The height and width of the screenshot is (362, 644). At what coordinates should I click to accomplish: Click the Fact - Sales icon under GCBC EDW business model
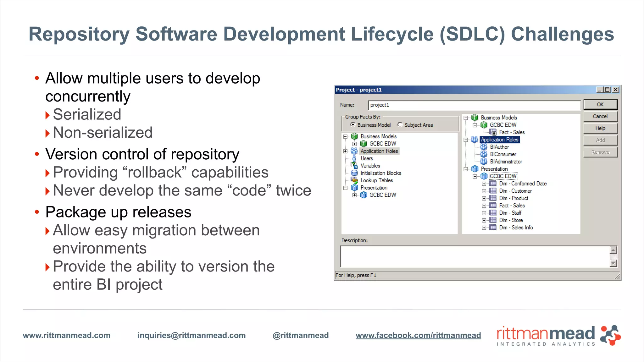(493, 132)
